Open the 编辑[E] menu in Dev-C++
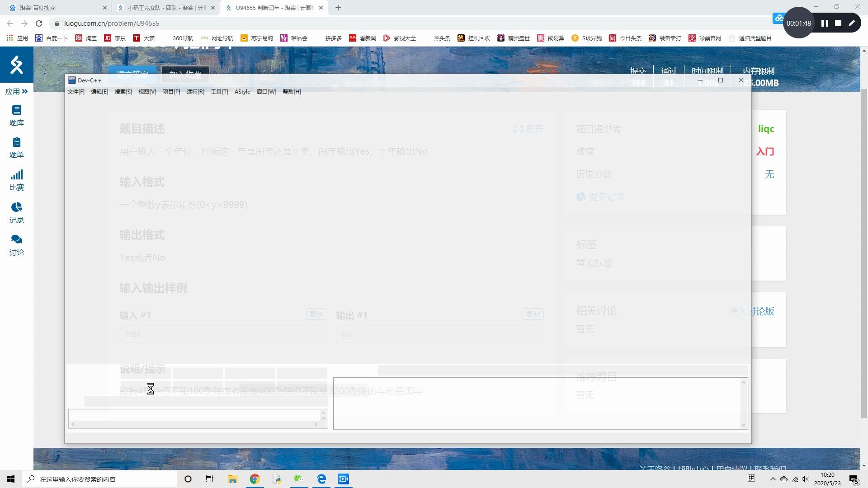The image size is (868, 488). click(99, 92)
